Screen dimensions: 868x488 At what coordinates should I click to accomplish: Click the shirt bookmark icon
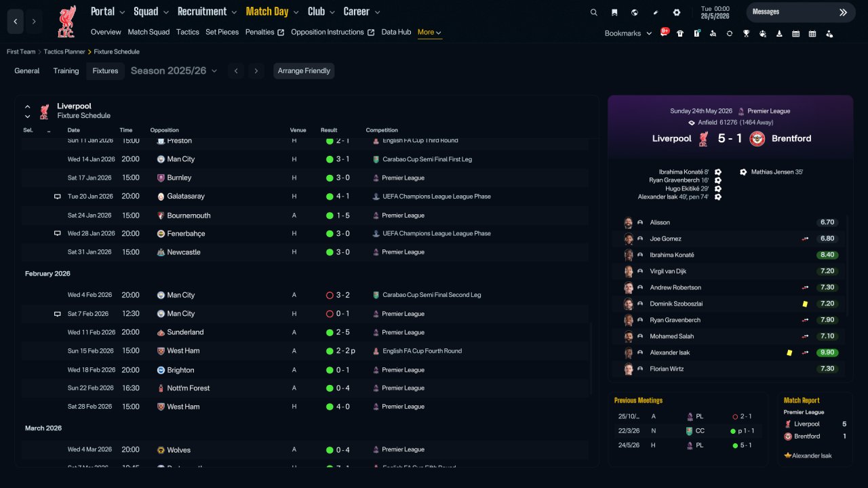coord(680,33)
